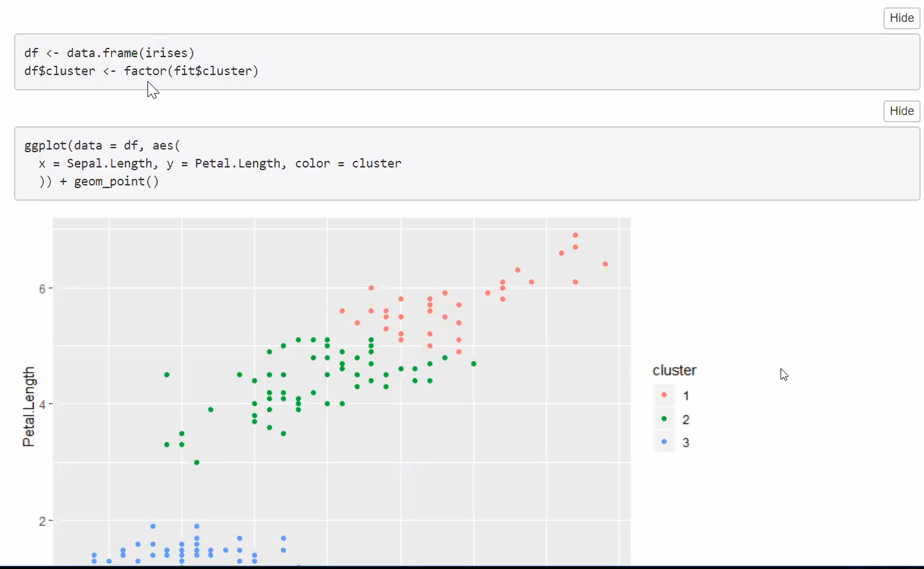Viewport: 924px width, 569px height.
Task: Click the 'df <- data.frame(irises)' code line
Action: tap(110, 53)
